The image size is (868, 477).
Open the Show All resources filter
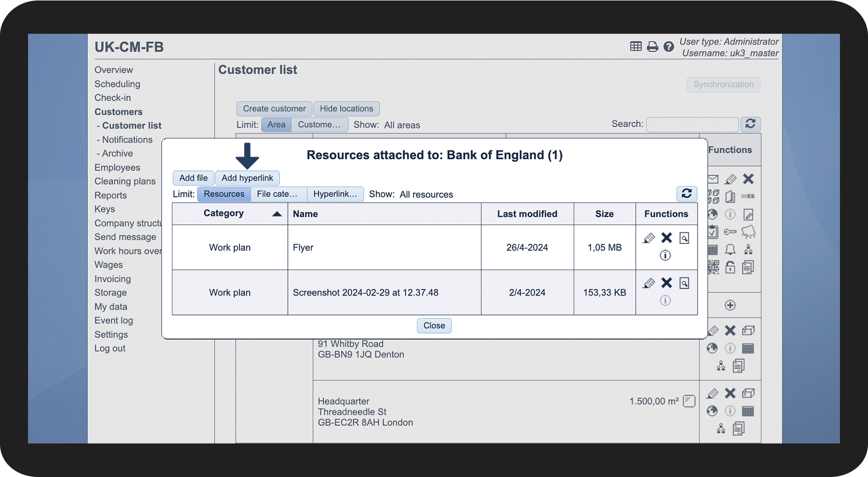tap(426, 195)
